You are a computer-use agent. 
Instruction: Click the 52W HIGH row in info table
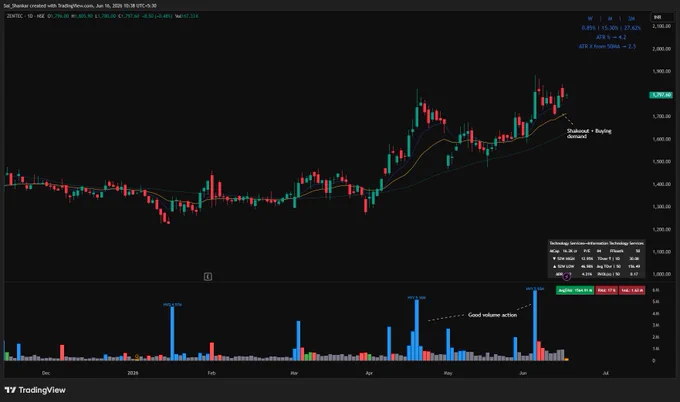click(597, 258)
